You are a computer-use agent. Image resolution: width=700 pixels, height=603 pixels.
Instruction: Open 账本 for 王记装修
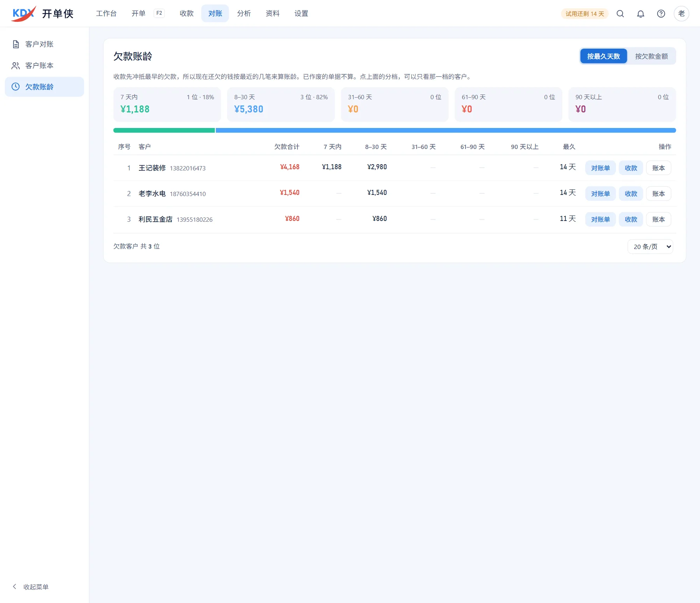658,168
